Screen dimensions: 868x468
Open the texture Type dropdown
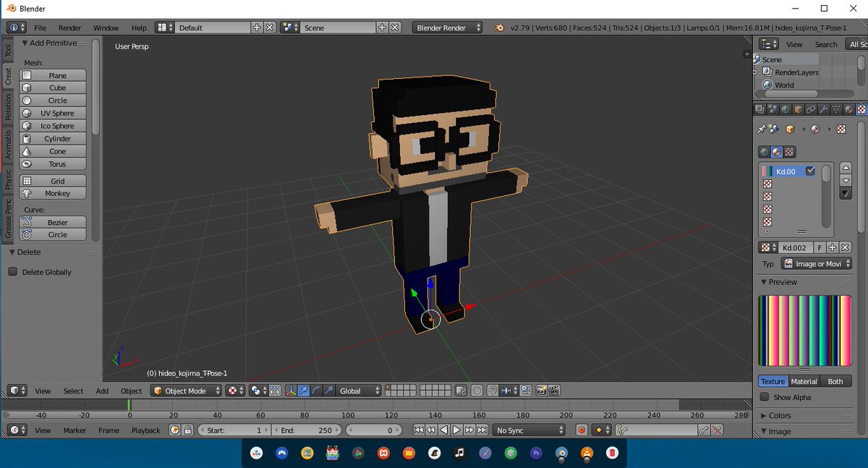coord(817,264)
